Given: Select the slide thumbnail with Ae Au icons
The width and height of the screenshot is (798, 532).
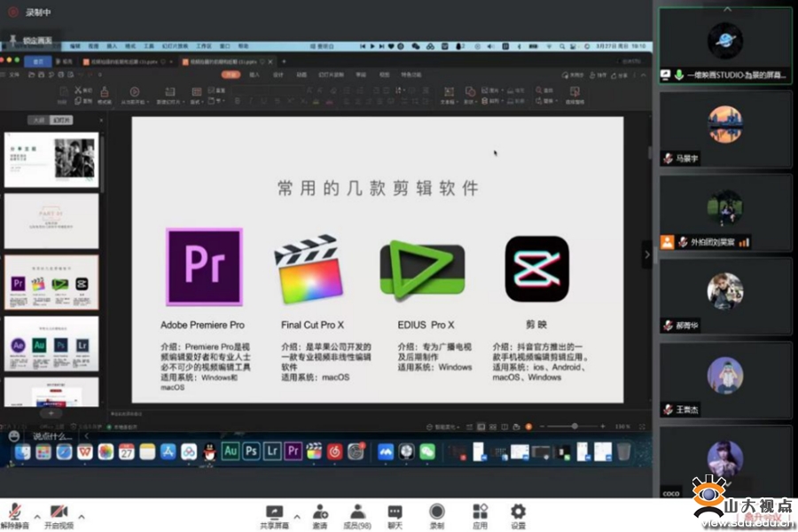Looking at the screenshot, I should point(51,344).
